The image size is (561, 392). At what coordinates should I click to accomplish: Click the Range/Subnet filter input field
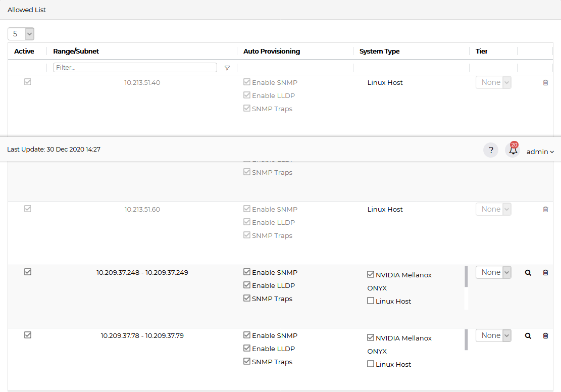[x=135, y=68]
